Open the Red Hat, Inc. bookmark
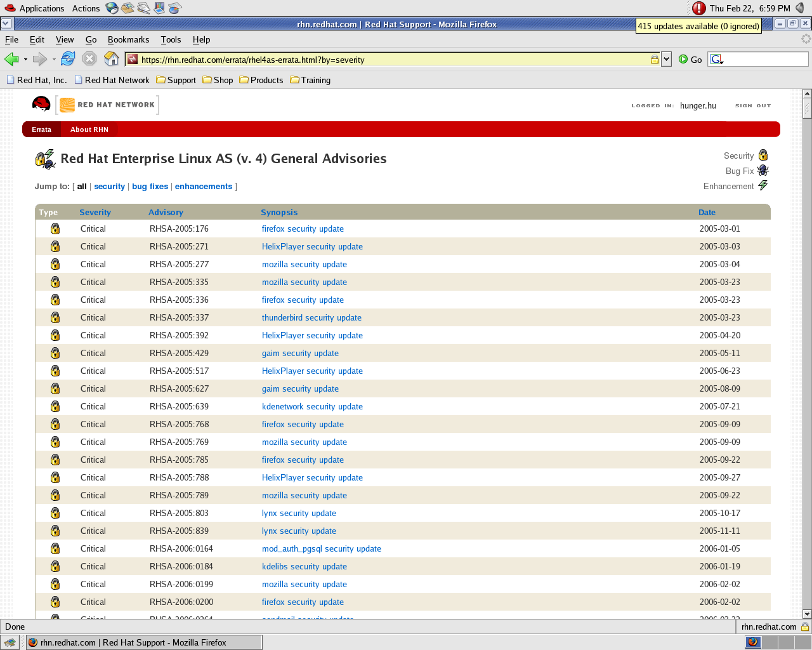Viewport: 812px width, 650px height. pos(37,80)
